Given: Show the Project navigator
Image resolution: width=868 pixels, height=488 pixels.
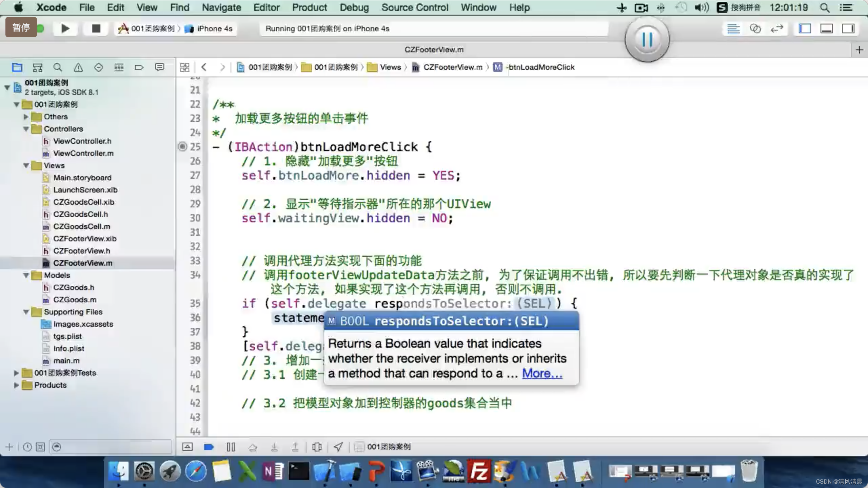Looking at the screenshot, I should [17, 67].
